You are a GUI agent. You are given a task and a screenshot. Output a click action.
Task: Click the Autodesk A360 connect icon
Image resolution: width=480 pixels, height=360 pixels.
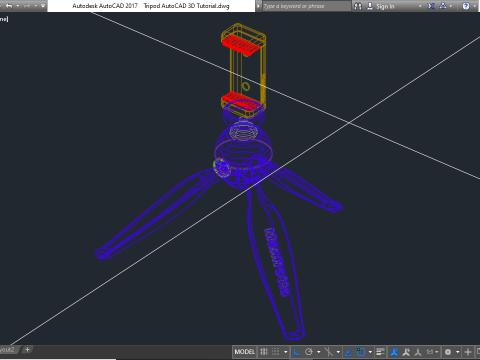click(x=443, y=6)
